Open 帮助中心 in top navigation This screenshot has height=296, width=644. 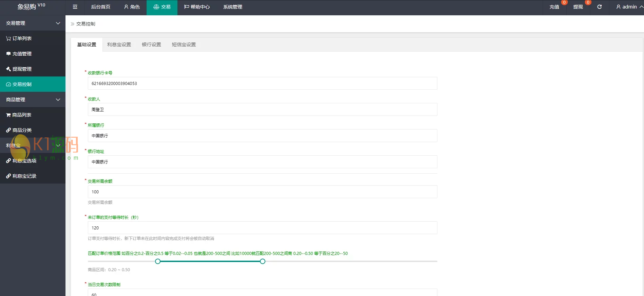tap(197, 7)
